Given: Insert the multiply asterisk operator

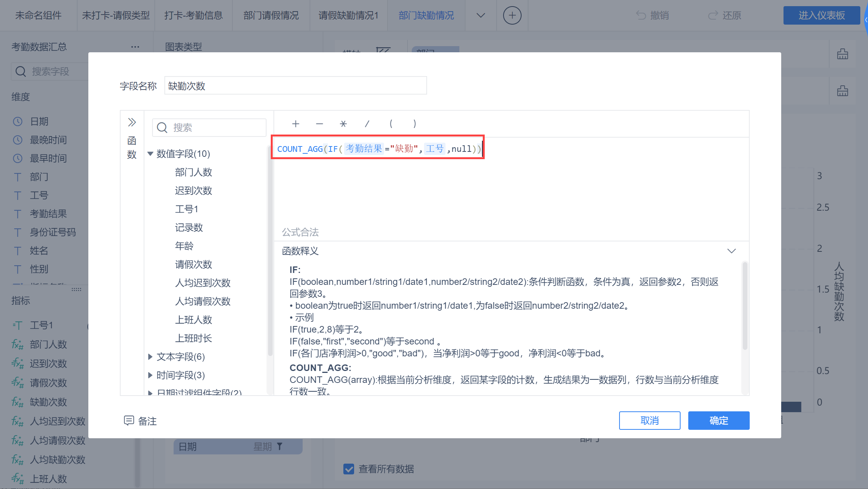Looking at the screenshot, I should [343, 124].
